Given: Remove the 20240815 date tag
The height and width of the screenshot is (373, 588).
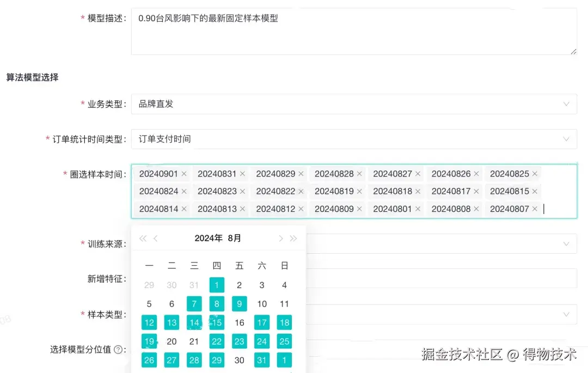Looking at the screenshot, I should (535, 191).
